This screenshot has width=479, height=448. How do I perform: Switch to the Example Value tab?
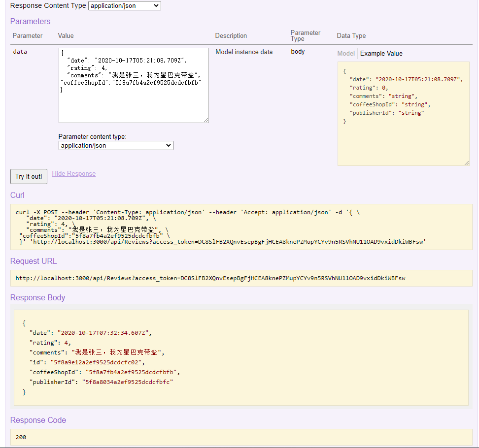(x=381, y=53)
